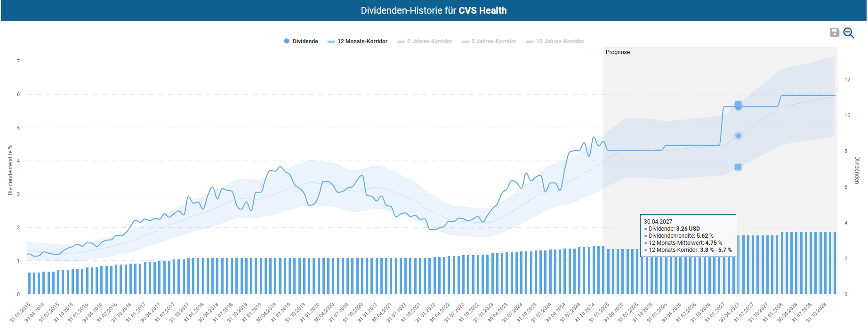Screen dimensions: 868x330
Task: Click the diamond marker on the mean line
Action: (x=738, y=136)
